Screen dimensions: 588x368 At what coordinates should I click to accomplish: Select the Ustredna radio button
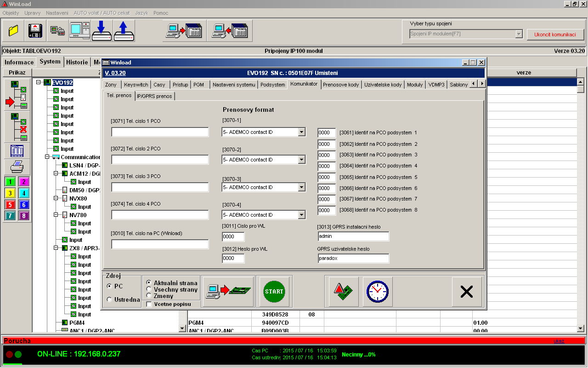coord(109,299)
